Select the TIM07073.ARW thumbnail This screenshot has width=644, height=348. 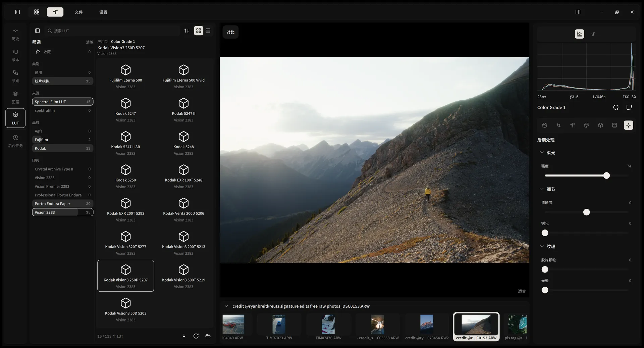279,327
